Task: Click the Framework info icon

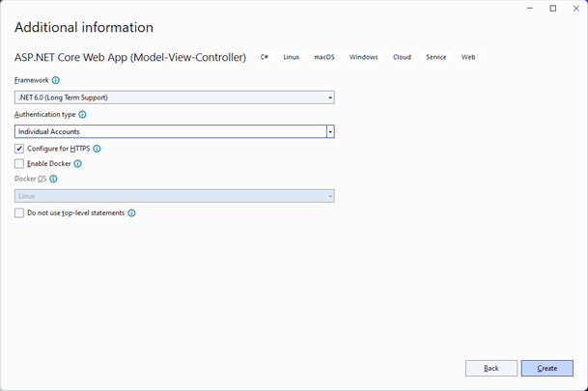Action: click(55, 80)
